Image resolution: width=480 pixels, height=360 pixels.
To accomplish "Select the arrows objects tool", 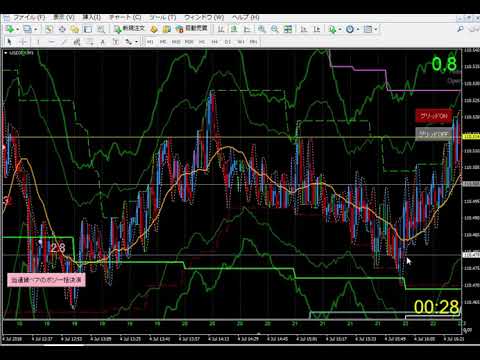I will [x=129, y=42].
